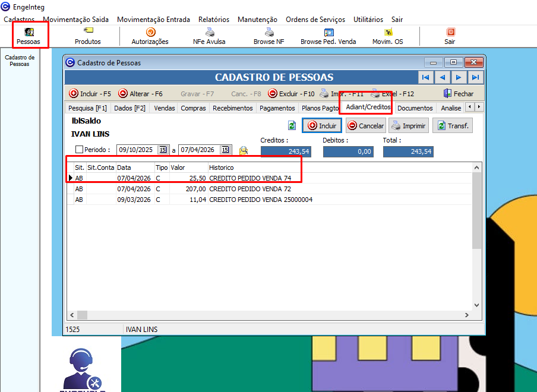Screen dimensions: 537x392
Task: Open Pessoas from the main toolbar
Action: pyautogui.click(x=29, y=36)
